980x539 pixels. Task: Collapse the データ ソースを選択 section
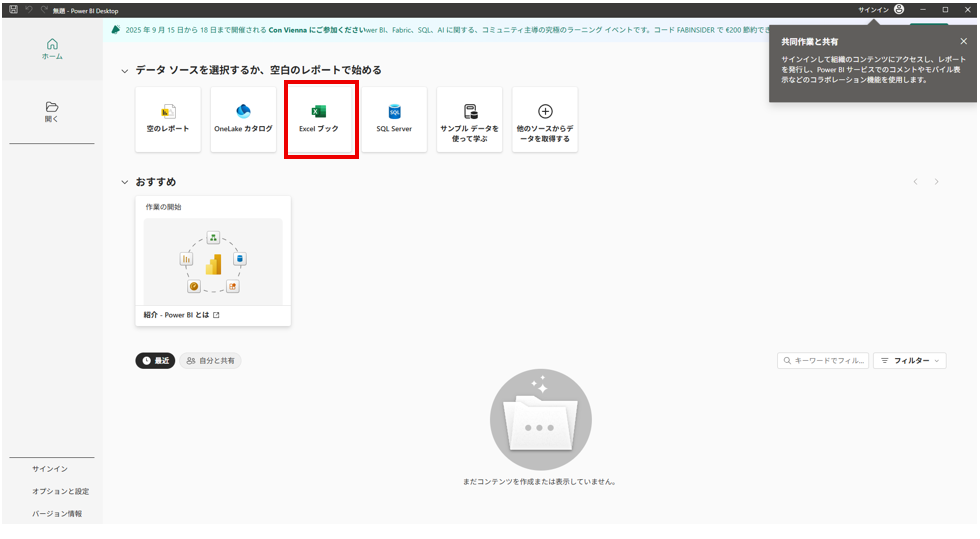tap(124, 71)
